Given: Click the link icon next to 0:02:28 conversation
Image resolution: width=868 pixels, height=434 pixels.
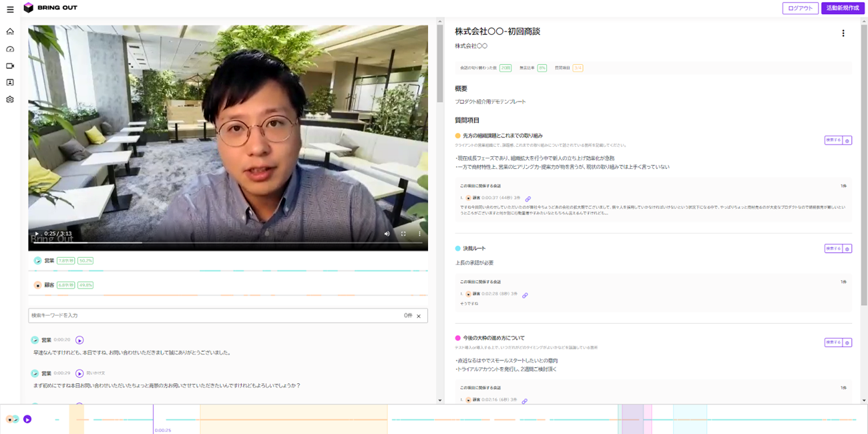Looking at the screenshot, I should [525, 294].
